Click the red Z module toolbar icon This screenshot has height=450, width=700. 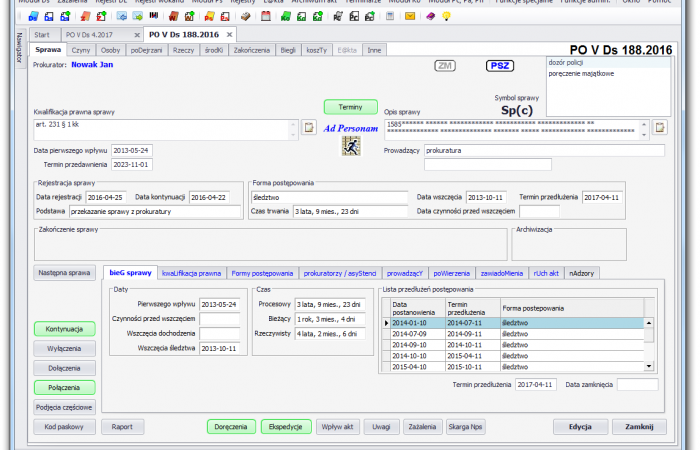click(x=85, y=17)
